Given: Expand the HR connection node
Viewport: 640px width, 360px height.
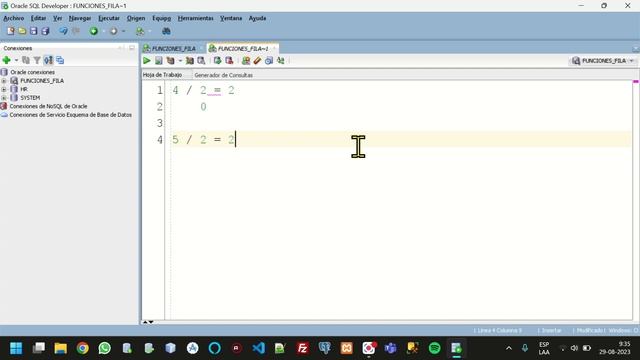Looking at the screenshot, I should pos(4,89).
